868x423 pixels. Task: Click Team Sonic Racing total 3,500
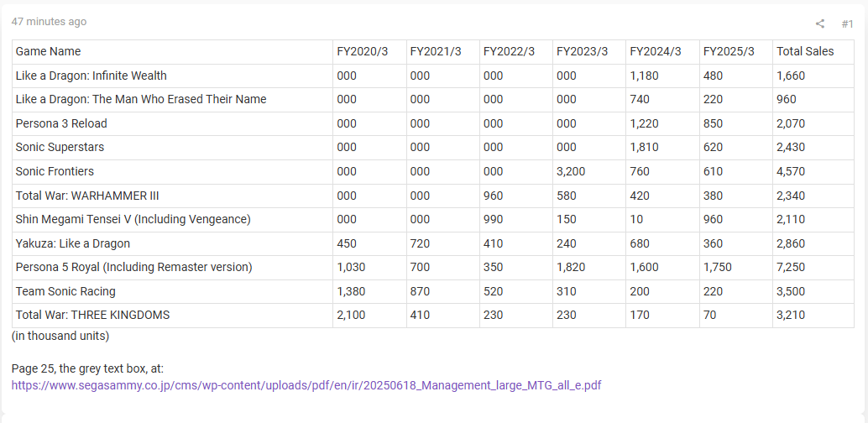click(813, 291)
